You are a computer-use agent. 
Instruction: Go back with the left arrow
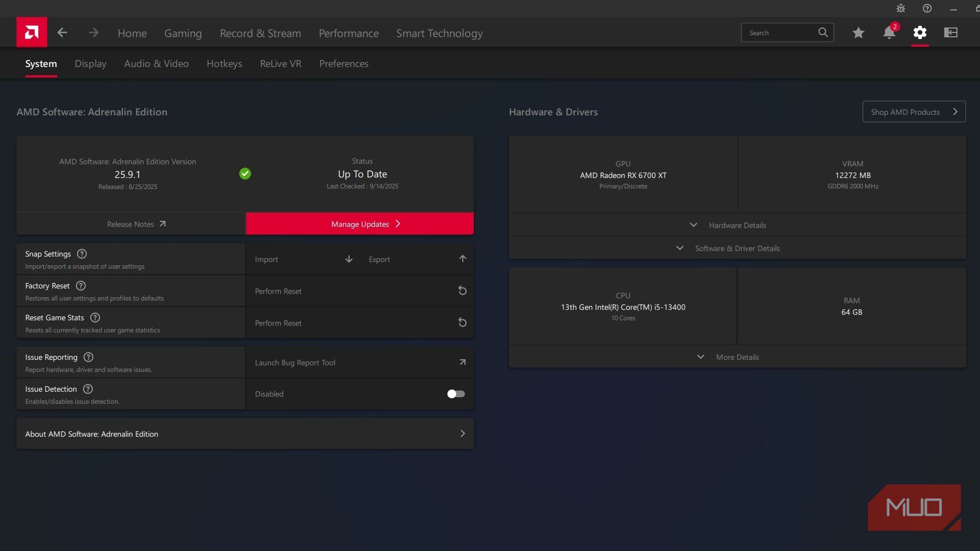(62, 33)
